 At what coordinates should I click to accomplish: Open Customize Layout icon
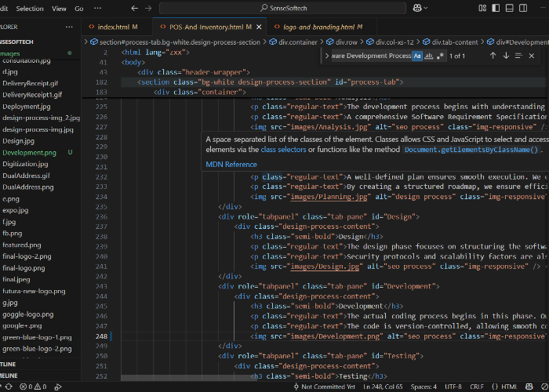click(x=482, y=8)
